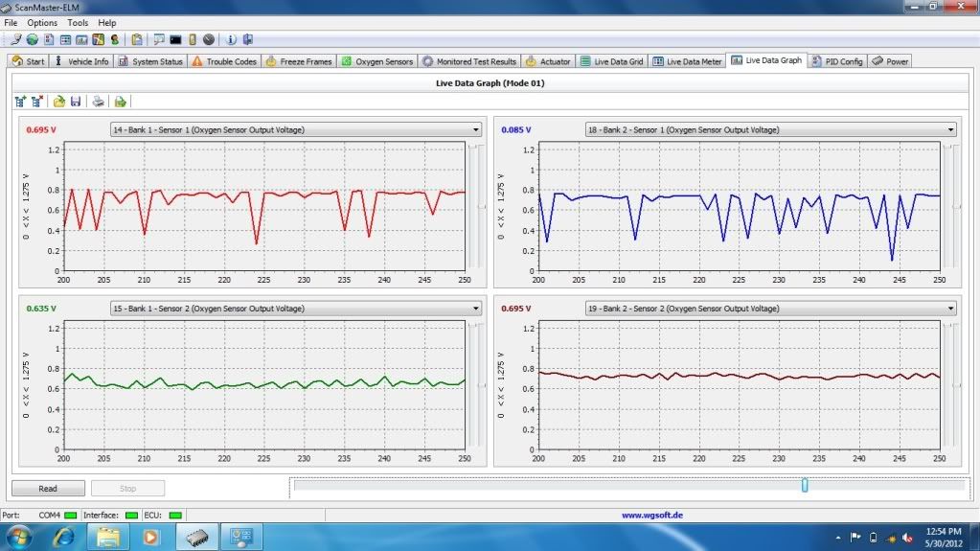This screenshot has width=980, height=551.
Task: Click the COM4 port status indicator
Action: coord(71,516)
